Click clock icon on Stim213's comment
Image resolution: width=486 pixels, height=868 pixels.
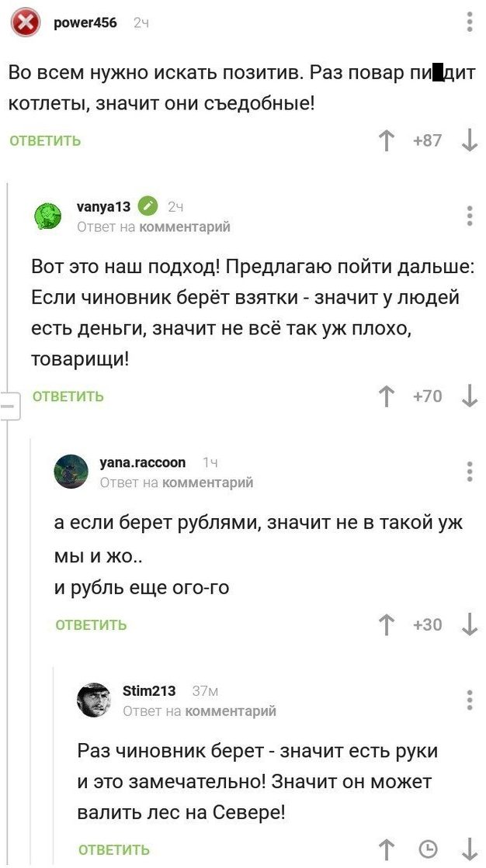click(x=428, y=849)
